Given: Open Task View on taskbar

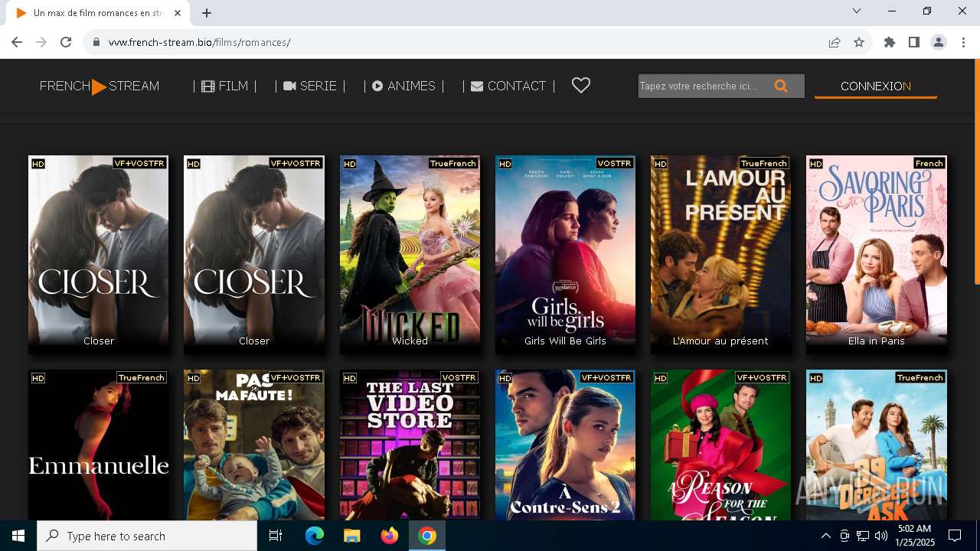Looking at the screenshot, I should pos(276,536).
